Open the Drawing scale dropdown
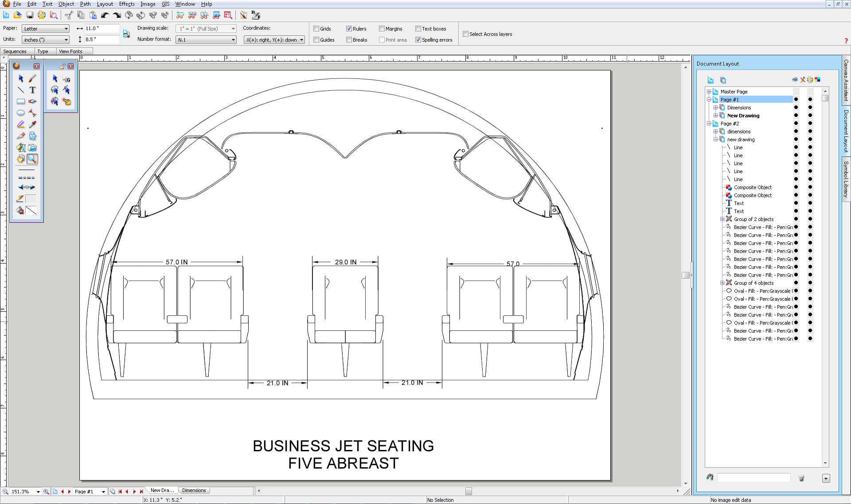The image size is (851, 504). 206,29
